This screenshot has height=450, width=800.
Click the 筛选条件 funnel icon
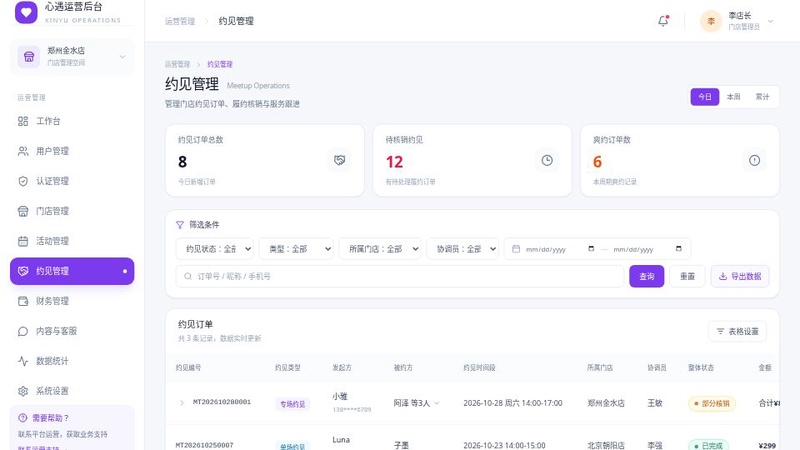(x=180, y=225)
